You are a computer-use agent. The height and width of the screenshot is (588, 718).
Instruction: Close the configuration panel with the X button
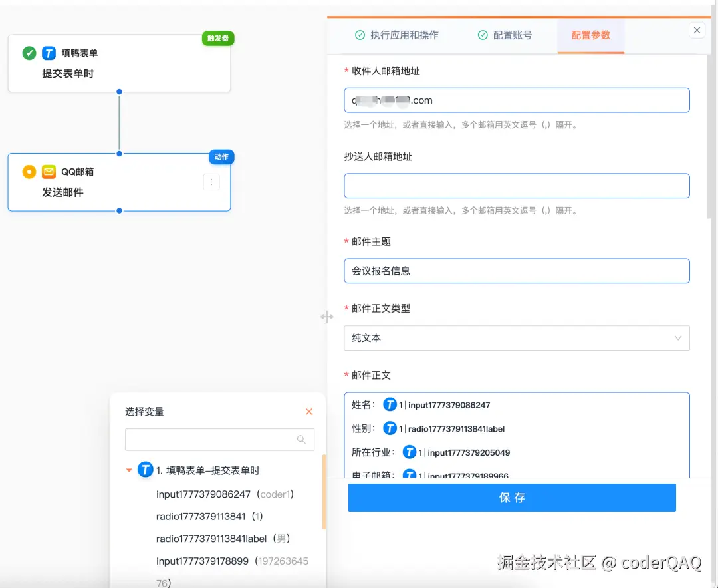(x=697, y=30)
